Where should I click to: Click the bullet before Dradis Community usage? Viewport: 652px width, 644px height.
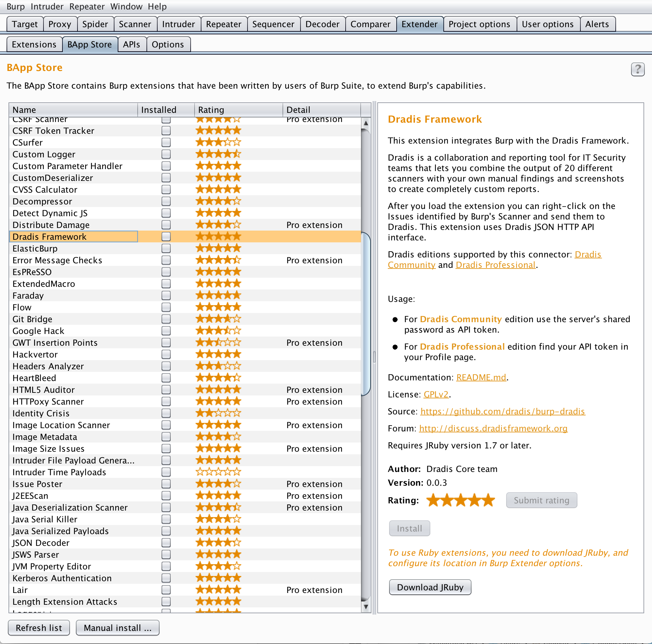point(395,319)
